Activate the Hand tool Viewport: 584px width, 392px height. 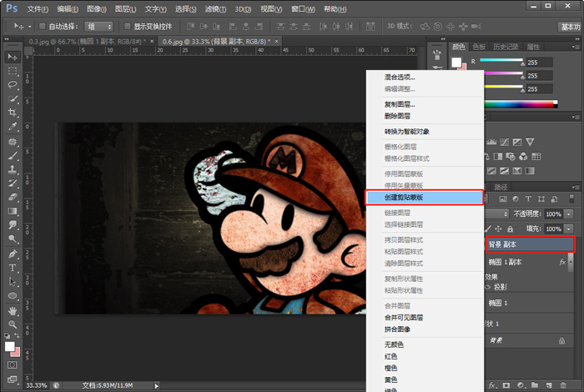point(13,310)
